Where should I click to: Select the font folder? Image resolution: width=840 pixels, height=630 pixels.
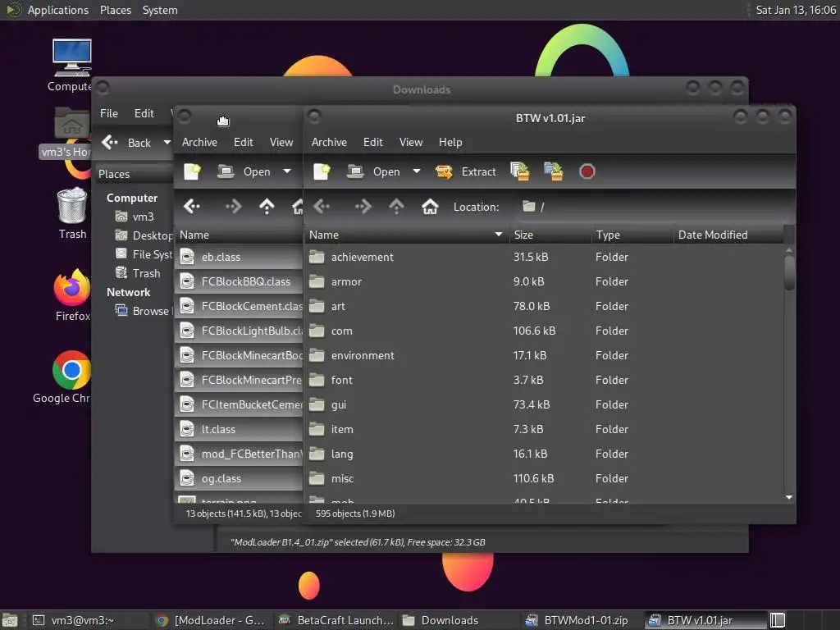(x=544, y=381)
